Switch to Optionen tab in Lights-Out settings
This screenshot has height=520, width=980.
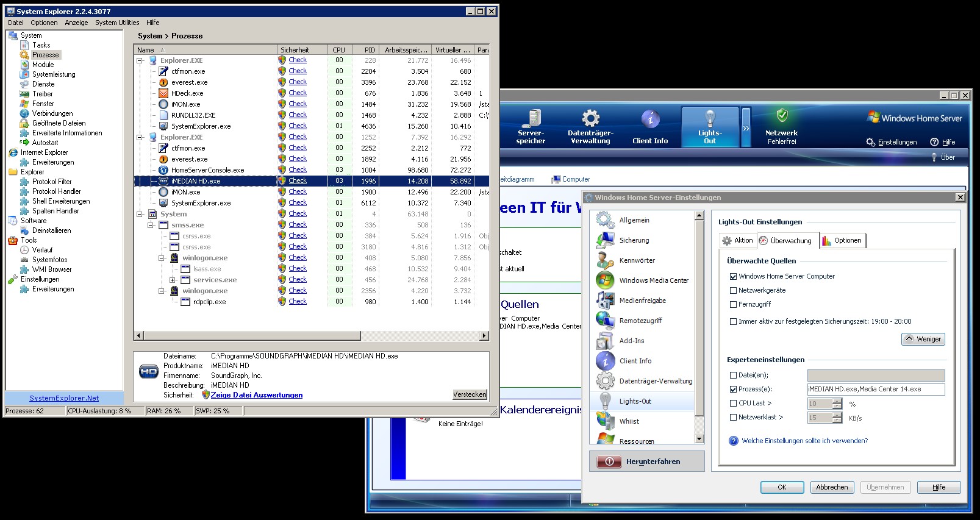(x=842, y=240)
